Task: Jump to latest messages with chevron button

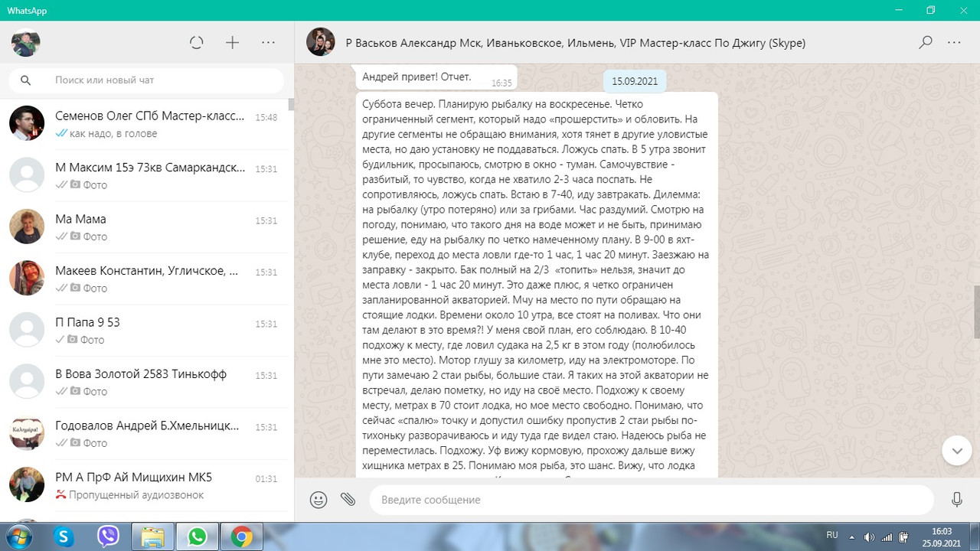Action: pyautogui.click(x=956, y=451)
